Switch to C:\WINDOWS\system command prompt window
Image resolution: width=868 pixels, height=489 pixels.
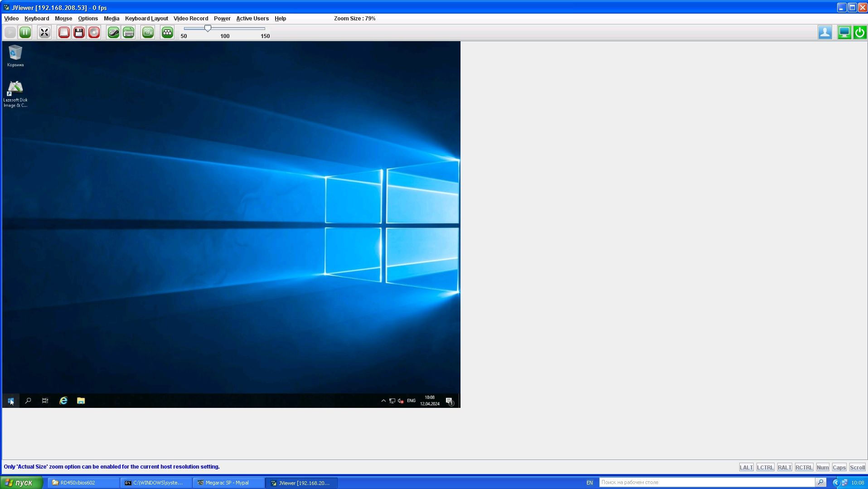click(156, 483)
